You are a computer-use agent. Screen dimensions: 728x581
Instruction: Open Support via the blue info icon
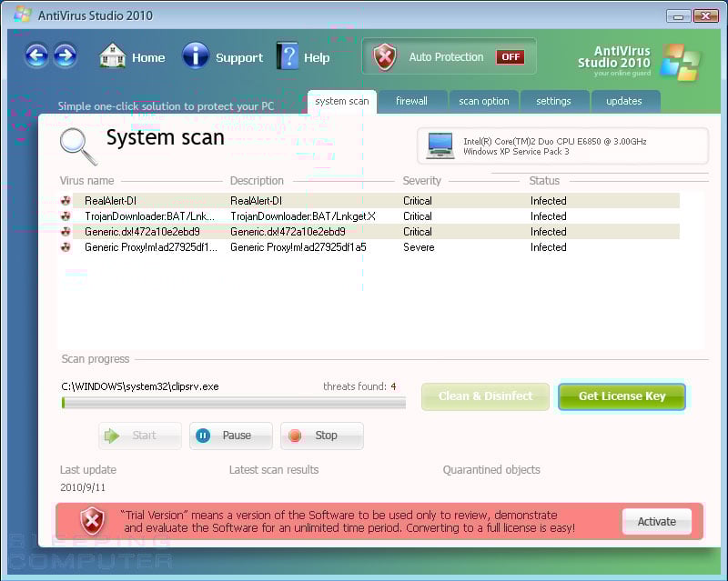196,56
